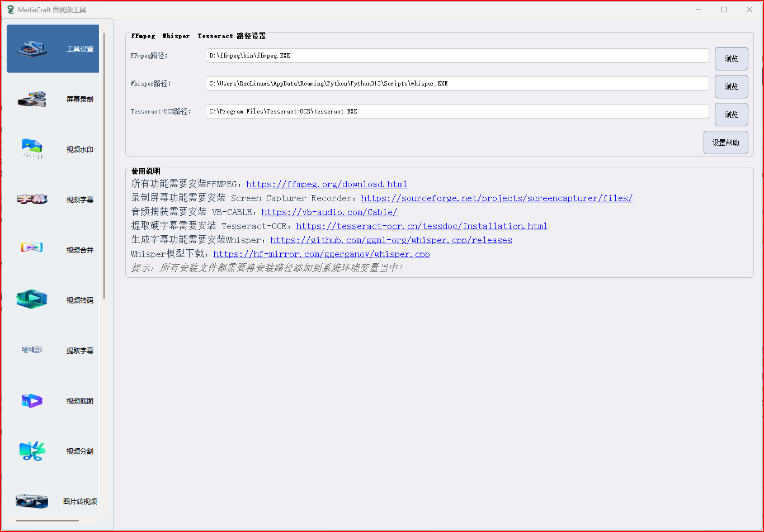The image size is (764, 532).
Task: Select the 视频截图 screenshot icon
Action: 32,401
